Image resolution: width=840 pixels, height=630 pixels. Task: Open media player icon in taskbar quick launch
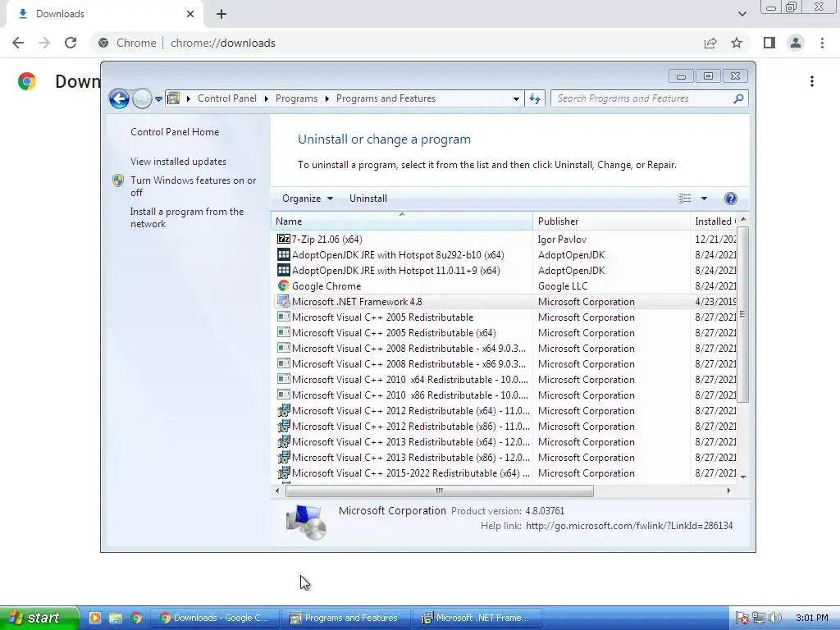coord(95,618)
